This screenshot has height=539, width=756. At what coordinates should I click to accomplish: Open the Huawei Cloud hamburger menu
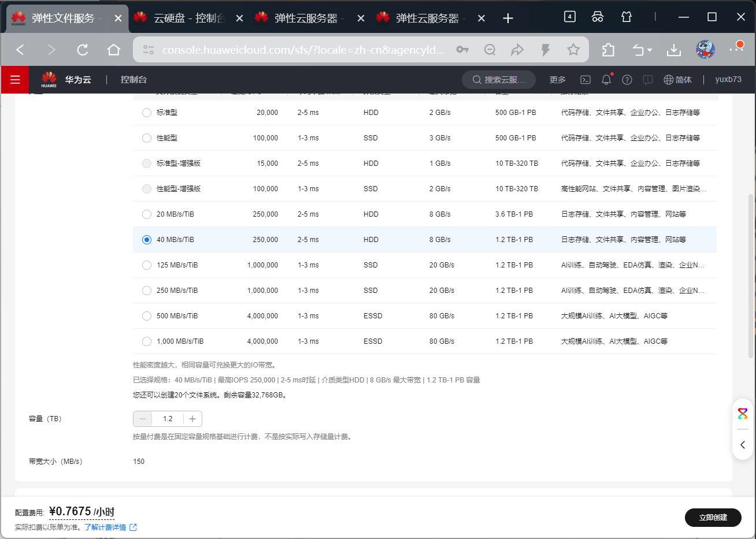coord(15,80)
